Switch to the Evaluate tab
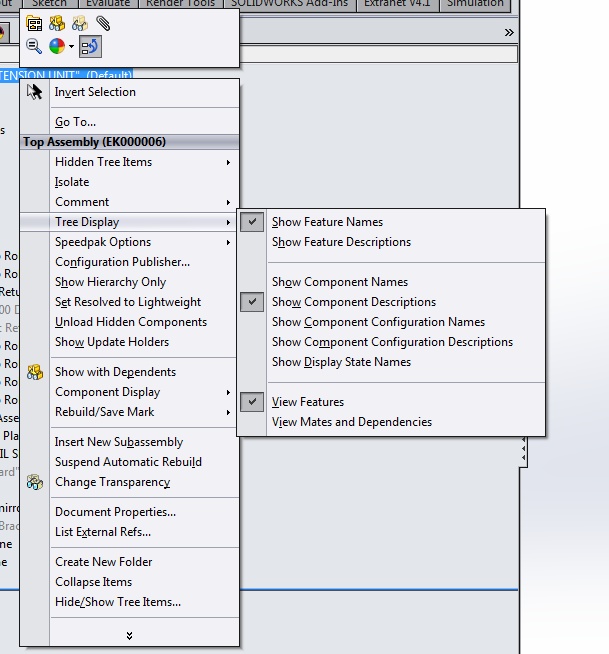The image size is (609, 654). click(x=108, y=4)
